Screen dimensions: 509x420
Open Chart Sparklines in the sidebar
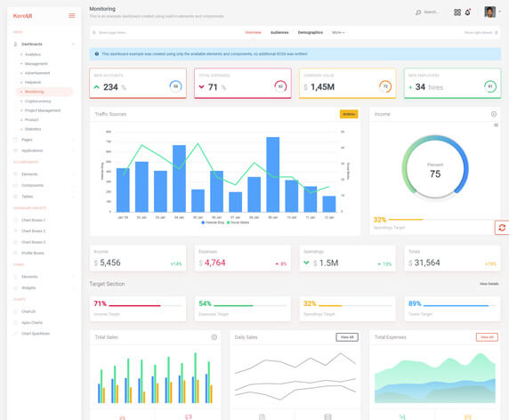[x=36, y=334]
